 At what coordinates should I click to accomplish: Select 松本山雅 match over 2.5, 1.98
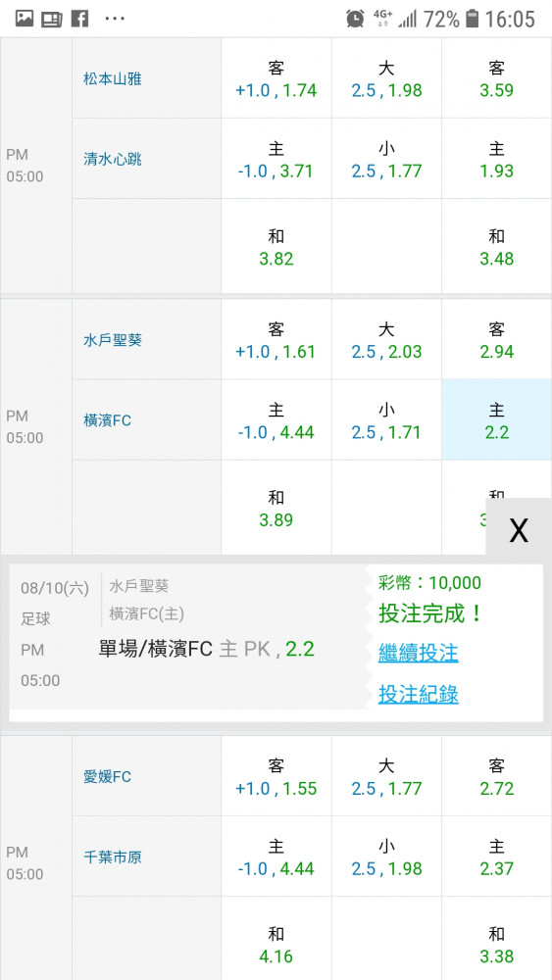click(386, 78)
